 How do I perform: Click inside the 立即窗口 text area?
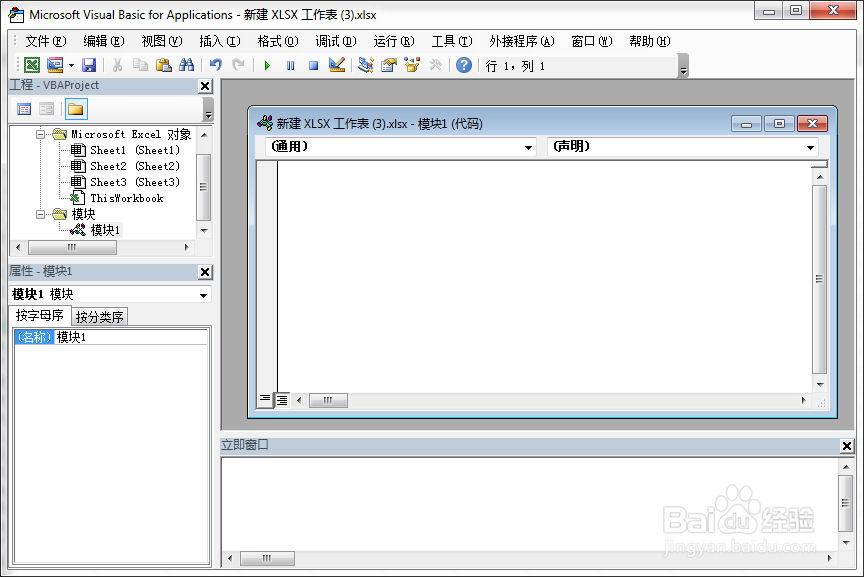coord(530,504)
